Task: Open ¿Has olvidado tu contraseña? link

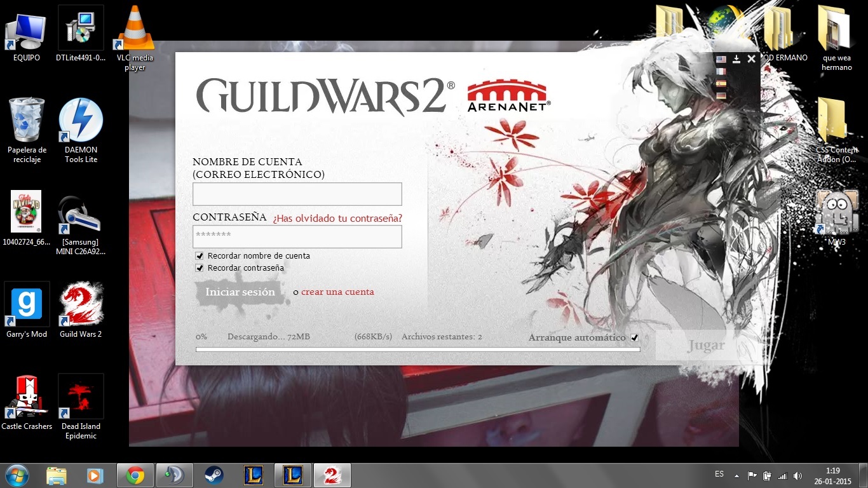Action: point(337,218)
